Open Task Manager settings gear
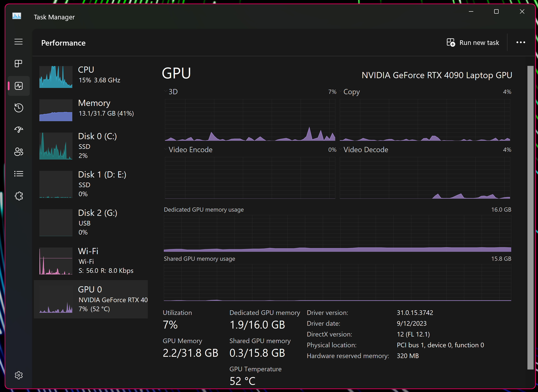 click(18, 375)
